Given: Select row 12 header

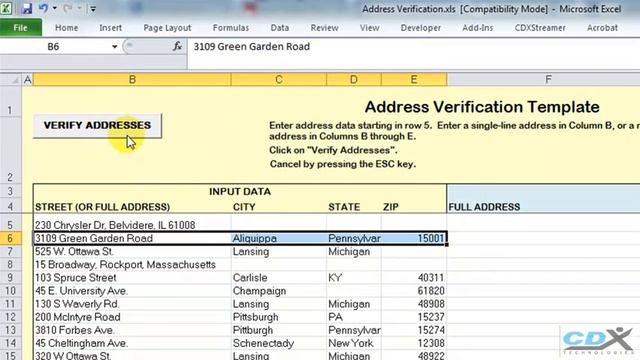Looking at the screenshot, I should [10, 317].
